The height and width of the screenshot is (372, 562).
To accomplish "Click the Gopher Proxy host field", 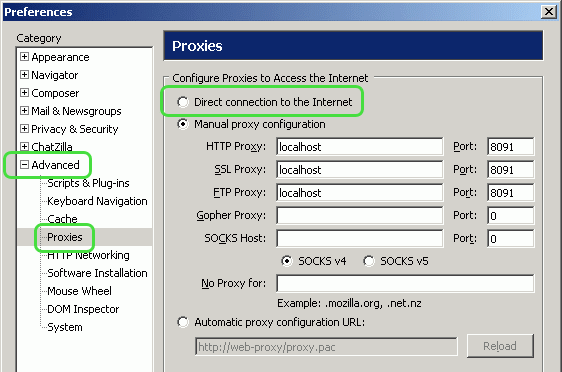I will 359,215.
